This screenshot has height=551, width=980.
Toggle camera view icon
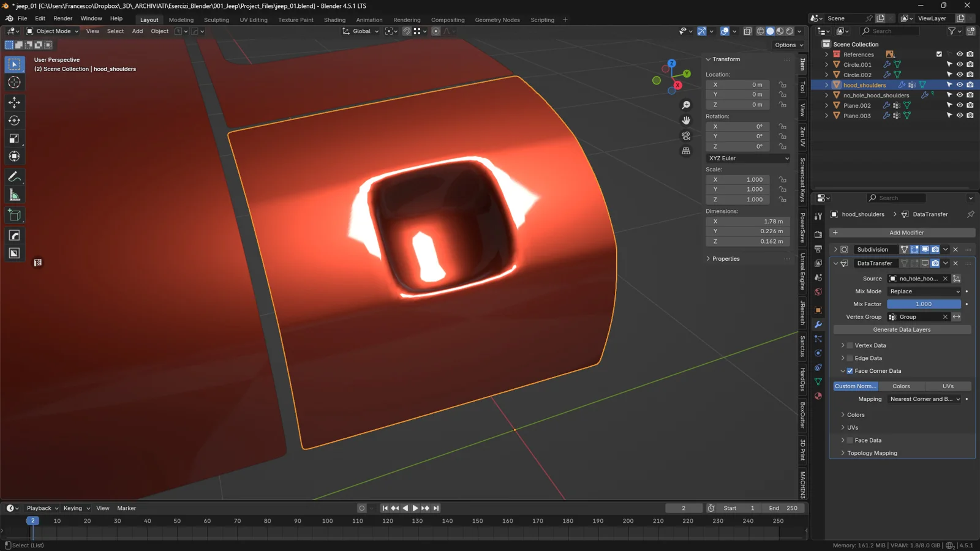(x=686, y=135)
